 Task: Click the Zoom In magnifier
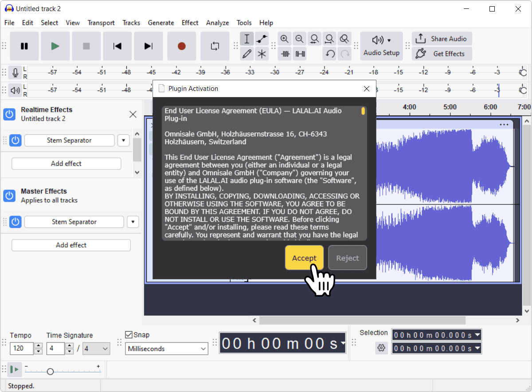(x=285, y=39)
